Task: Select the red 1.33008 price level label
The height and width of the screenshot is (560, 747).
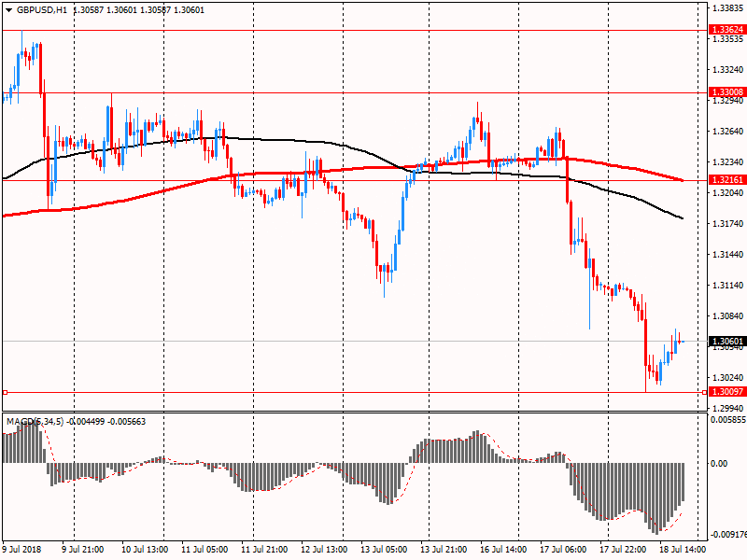Action: coord(727,92)
